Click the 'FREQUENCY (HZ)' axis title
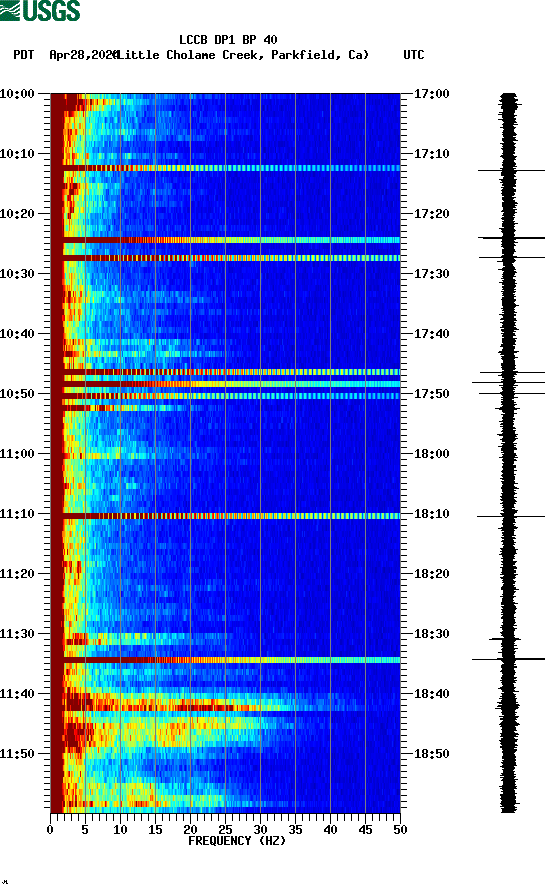This screenshot has width=552, height=893. point(237,841)
